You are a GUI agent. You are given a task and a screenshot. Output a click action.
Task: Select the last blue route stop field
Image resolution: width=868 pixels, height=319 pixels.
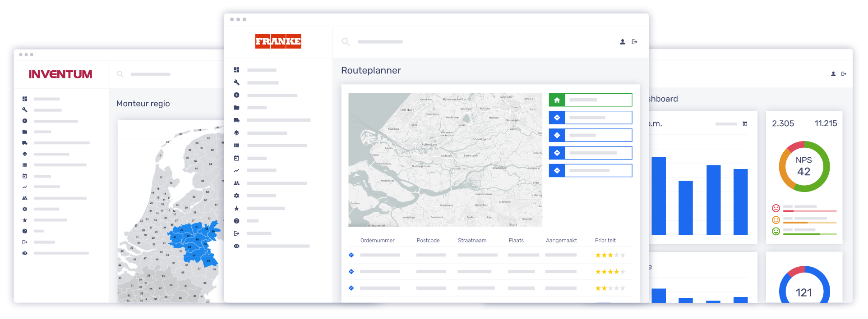click(590, 171)
